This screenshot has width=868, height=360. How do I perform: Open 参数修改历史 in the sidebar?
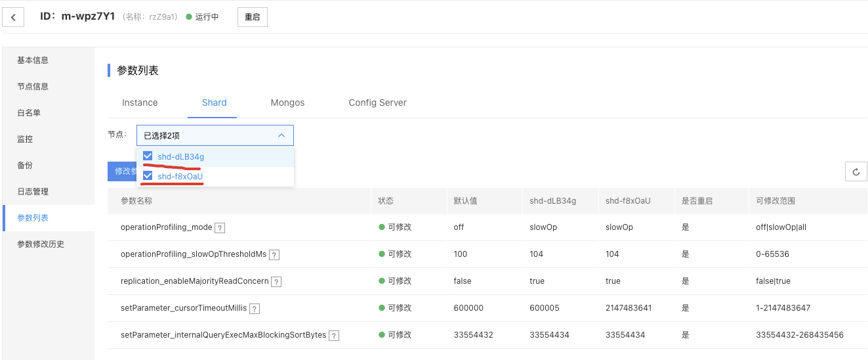point(49,244)
